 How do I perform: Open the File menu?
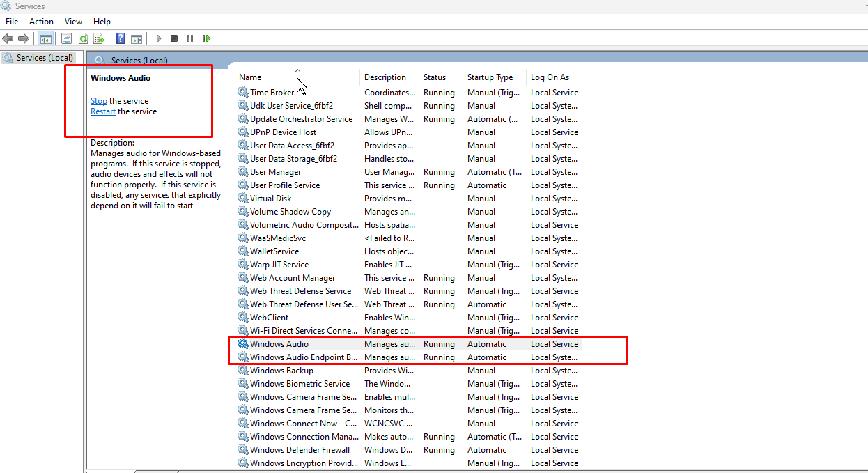tap(11, 21)
